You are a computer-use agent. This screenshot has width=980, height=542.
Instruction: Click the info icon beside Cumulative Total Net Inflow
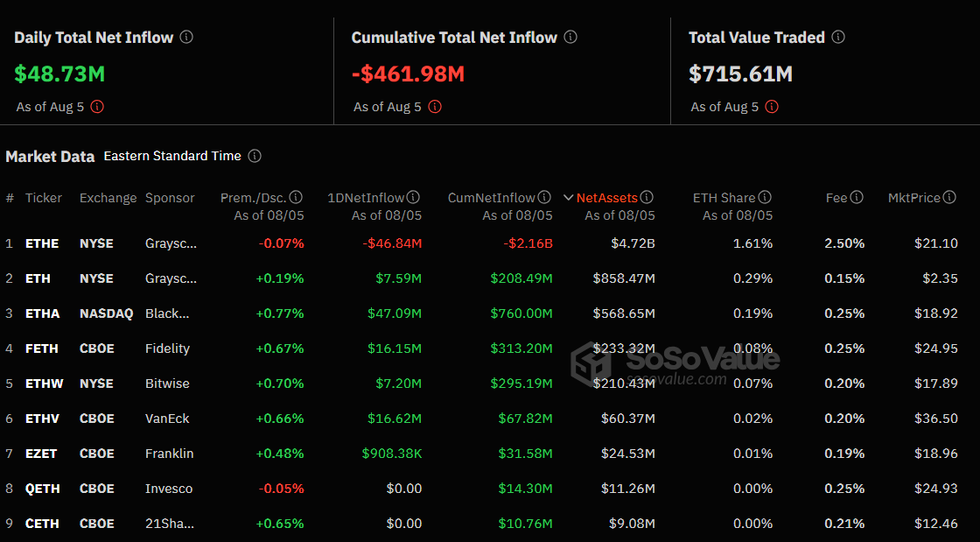coord(570,37)
